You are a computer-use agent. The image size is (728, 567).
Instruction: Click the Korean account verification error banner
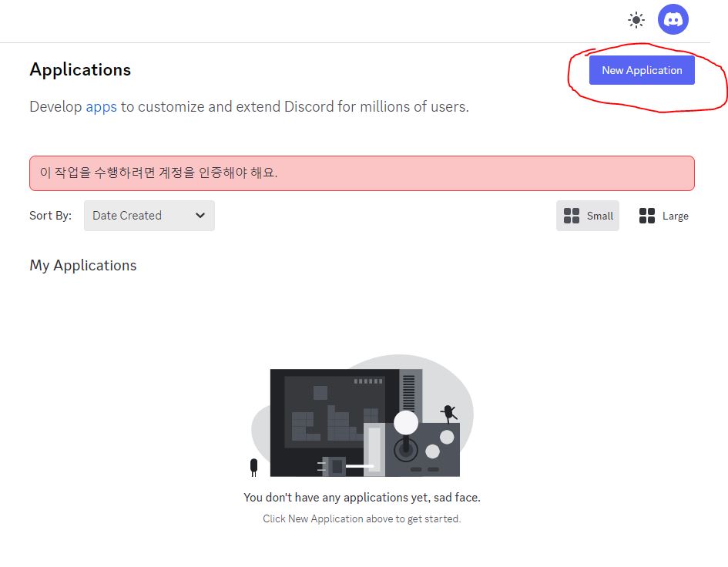click(x=361, y=173)
